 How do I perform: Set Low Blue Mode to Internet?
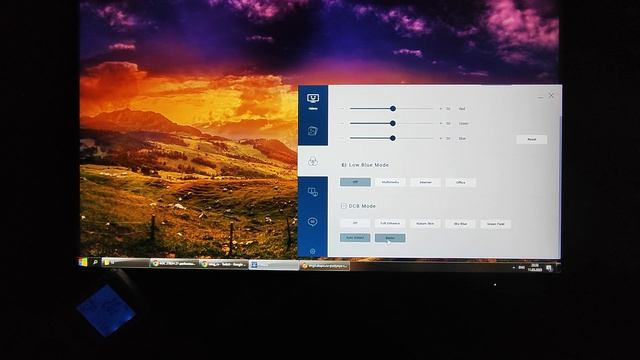click(425, 182)
